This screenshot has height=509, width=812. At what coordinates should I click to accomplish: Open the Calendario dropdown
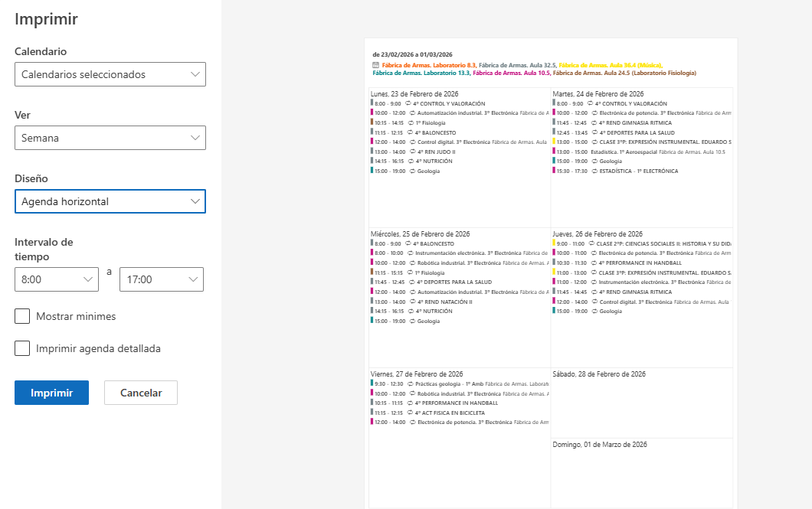click(x=110, y=74)
